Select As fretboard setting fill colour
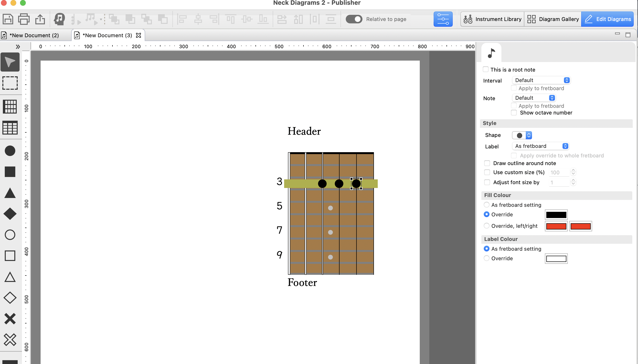 pos(486,205)
